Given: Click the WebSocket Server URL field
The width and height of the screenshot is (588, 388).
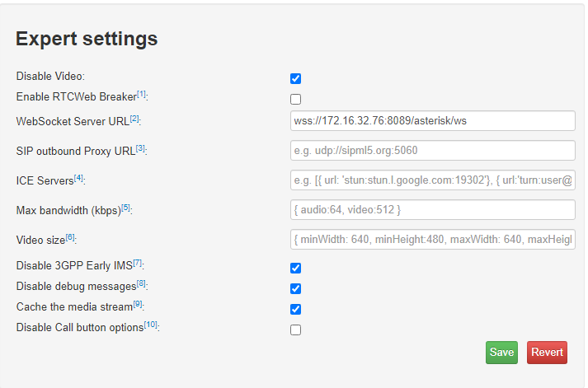Looking at the screenshot, I should point(432,121).
